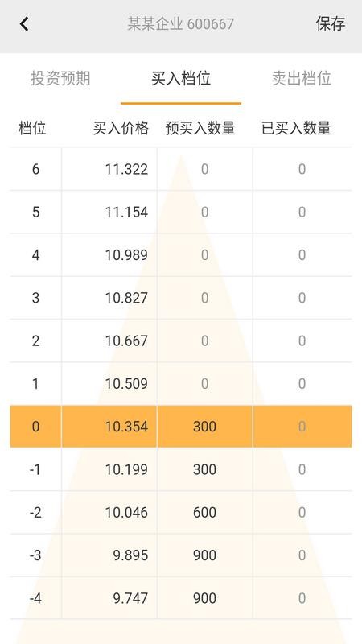Select the highlighted level 0 row
Viewport: 362px width, 644px height.
181,427
